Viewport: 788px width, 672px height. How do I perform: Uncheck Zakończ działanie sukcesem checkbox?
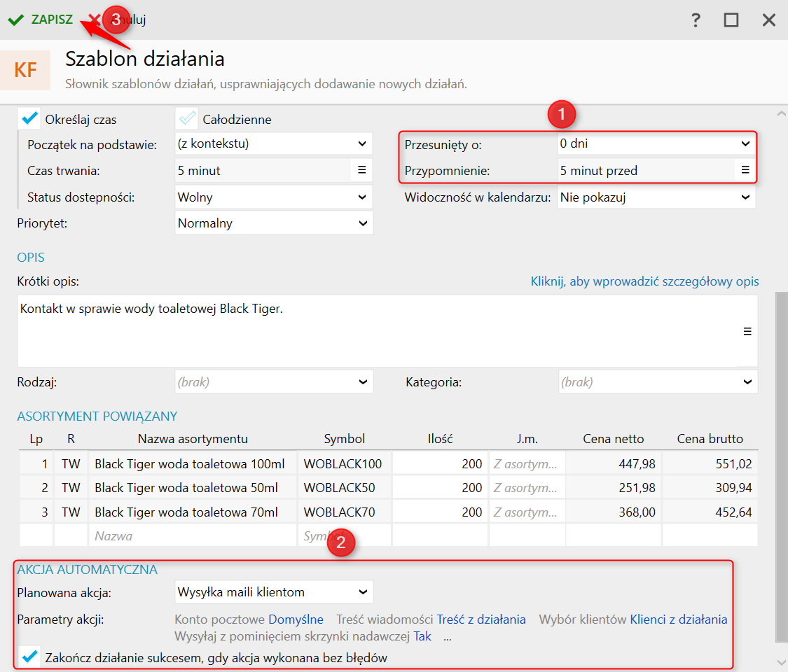pyautogui.click(x=29, y=657)
